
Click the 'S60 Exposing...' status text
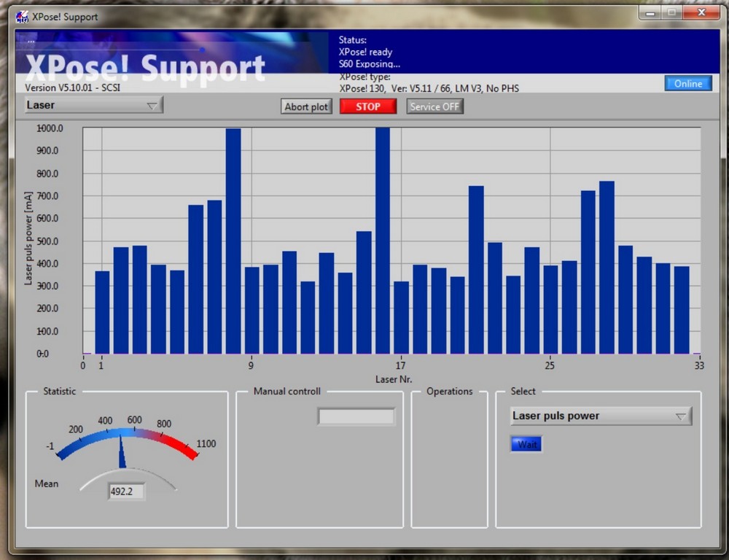tap(369, 63)
